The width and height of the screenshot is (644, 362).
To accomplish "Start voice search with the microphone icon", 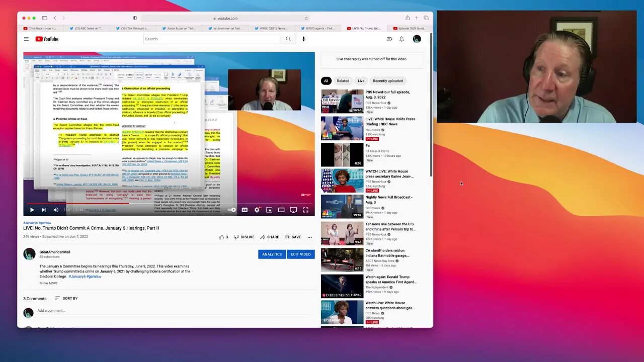I will 303,39.
